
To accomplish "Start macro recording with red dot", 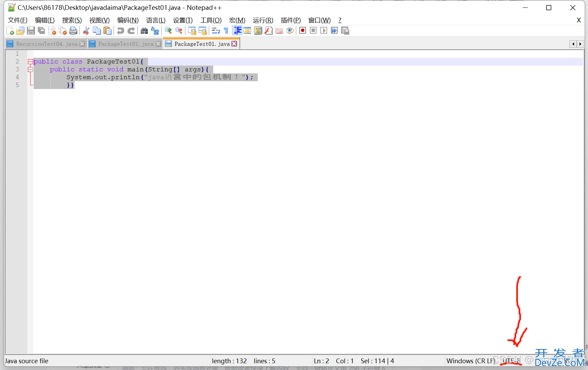I will coord(303,31).
